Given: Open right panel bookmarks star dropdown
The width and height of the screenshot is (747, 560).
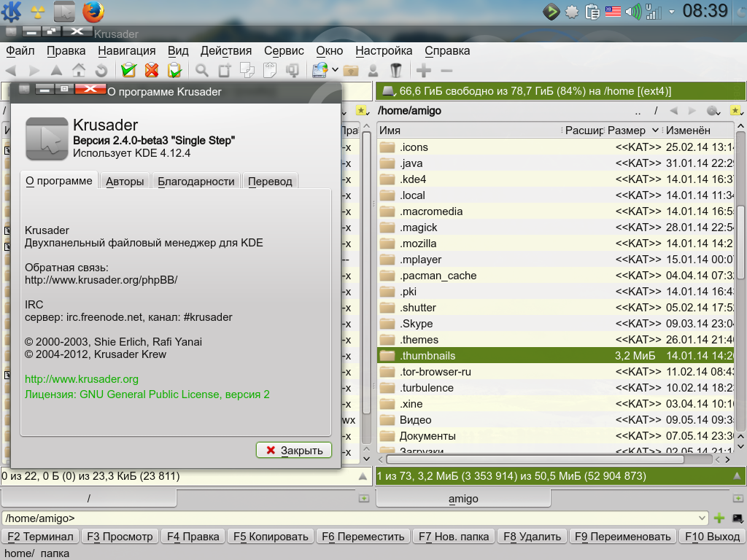Looking at the screenshot, I should (x=736, y=111).
